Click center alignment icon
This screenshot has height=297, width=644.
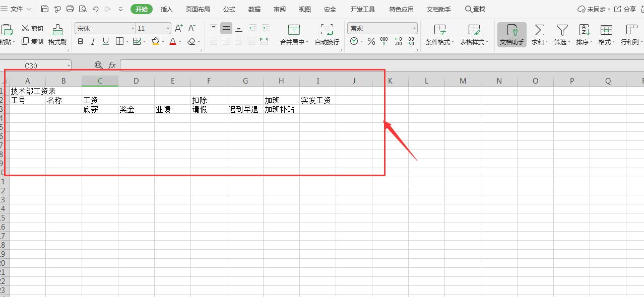point(225,42)
